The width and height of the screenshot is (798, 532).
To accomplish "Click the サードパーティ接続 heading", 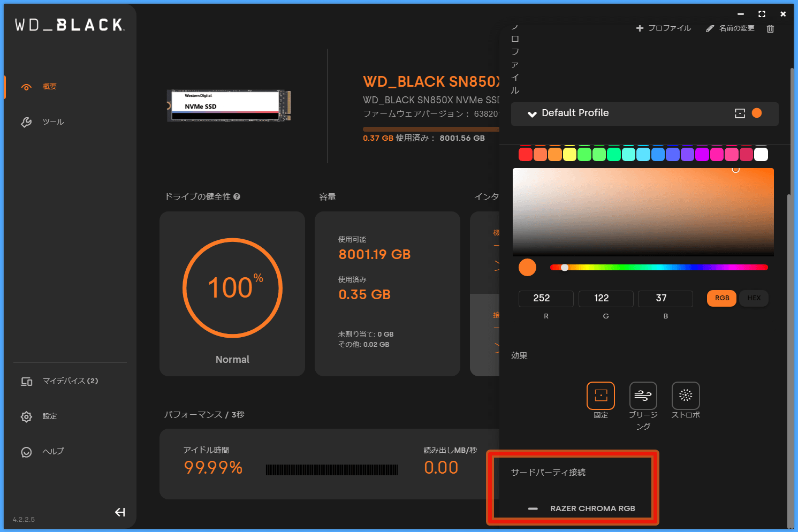I will 548,472.
